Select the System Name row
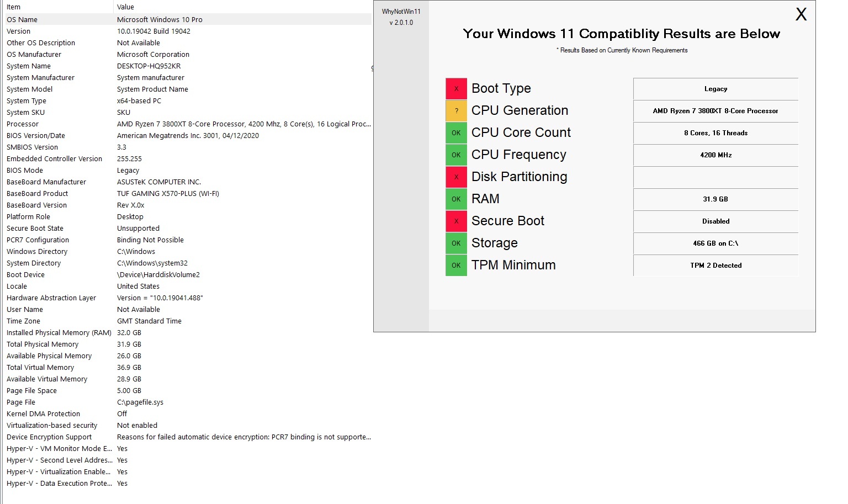The image size is (848, 504). click(187, 66)
